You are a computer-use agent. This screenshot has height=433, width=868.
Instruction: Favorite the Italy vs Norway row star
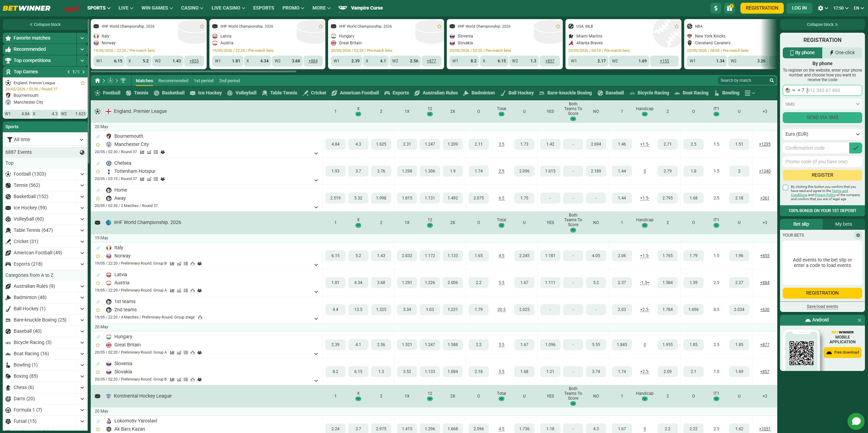(98, 256)
